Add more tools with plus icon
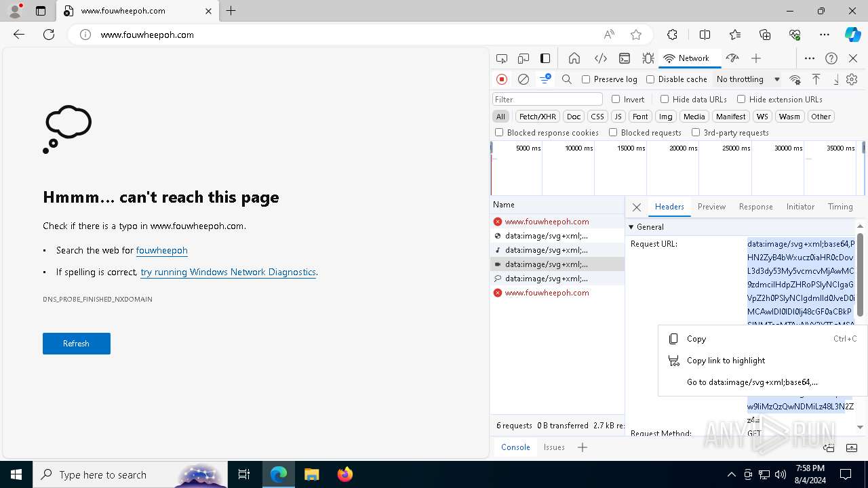Image resolution: width=868 pixels, height=488 pixels. click(x=756, y=58)
